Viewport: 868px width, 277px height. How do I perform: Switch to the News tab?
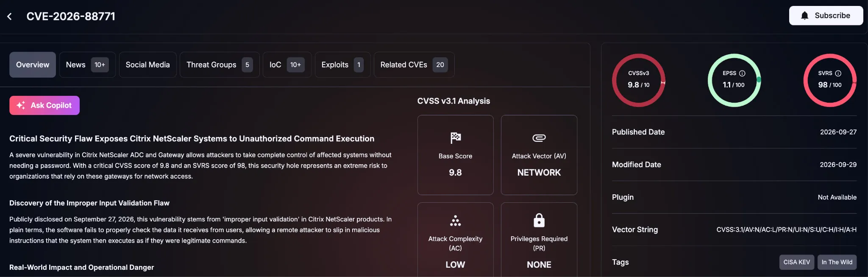coord(87,65)
